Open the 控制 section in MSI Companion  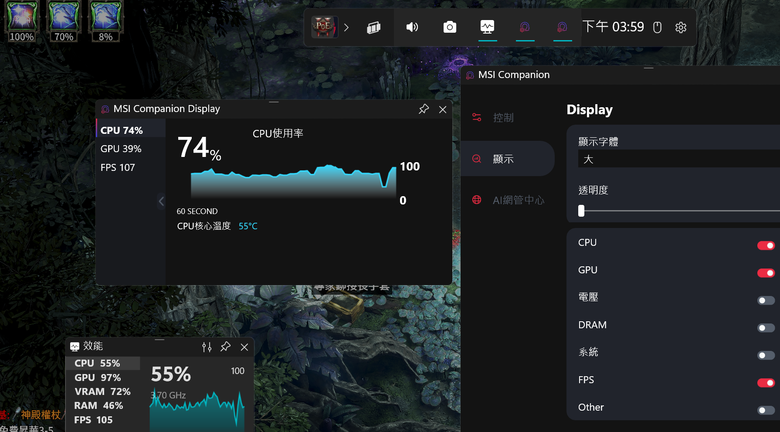(507, 117)
